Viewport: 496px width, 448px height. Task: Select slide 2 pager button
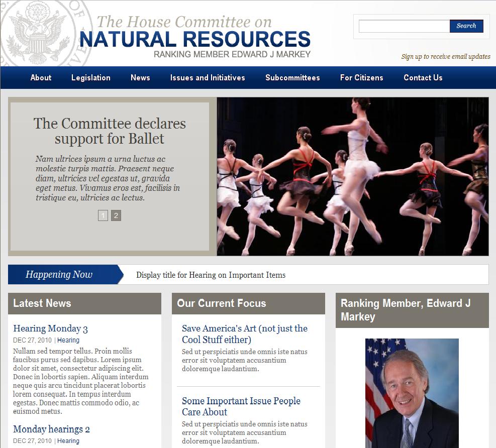click(116, 216)
